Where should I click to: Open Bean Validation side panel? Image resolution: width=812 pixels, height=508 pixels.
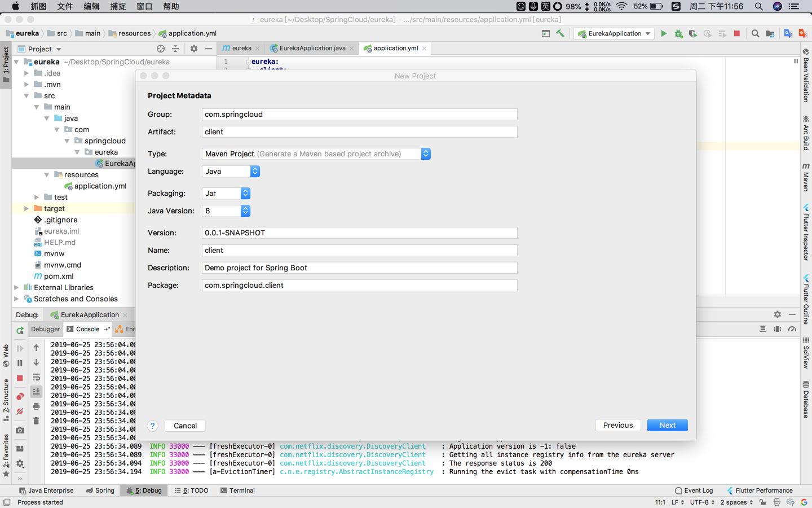click(806, 75)
